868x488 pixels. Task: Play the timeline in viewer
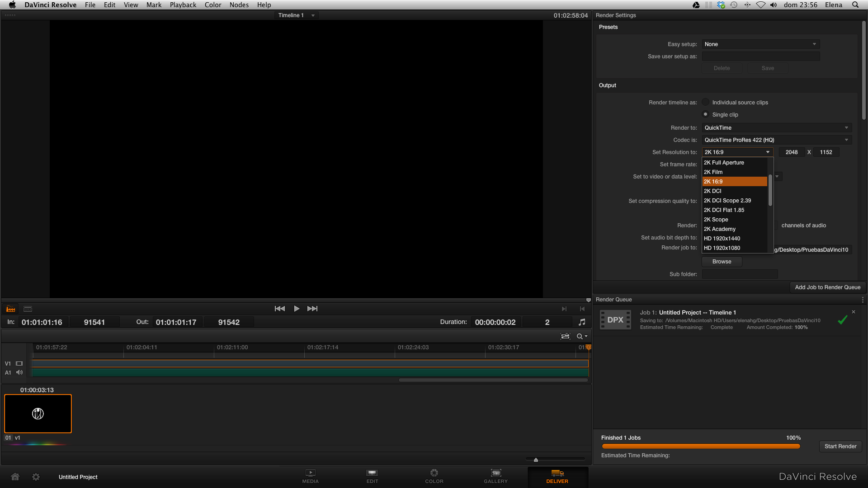click(x=297, y=309)
